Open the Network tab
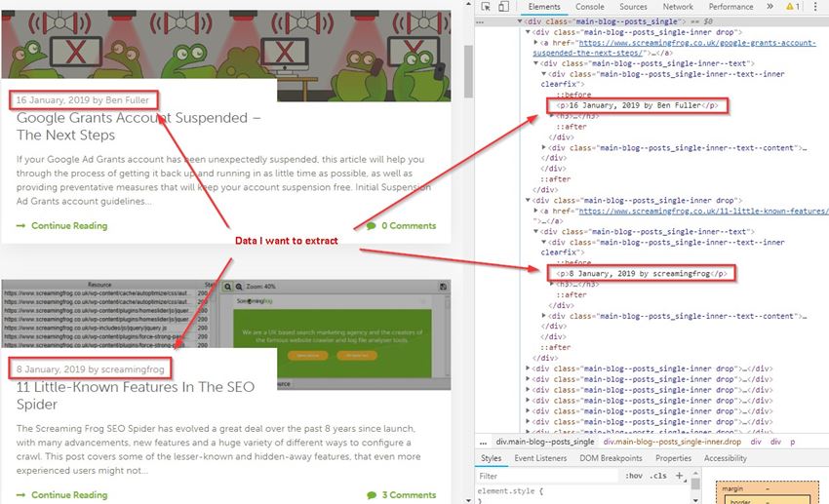829x504 pixels. [x=678, y=7]
